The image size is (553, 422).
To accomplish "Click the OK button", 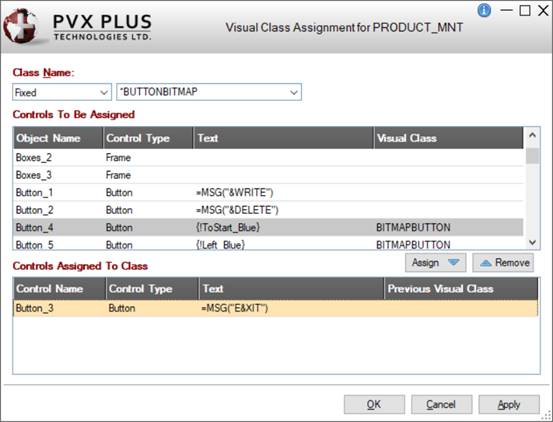I will [374, 404].
